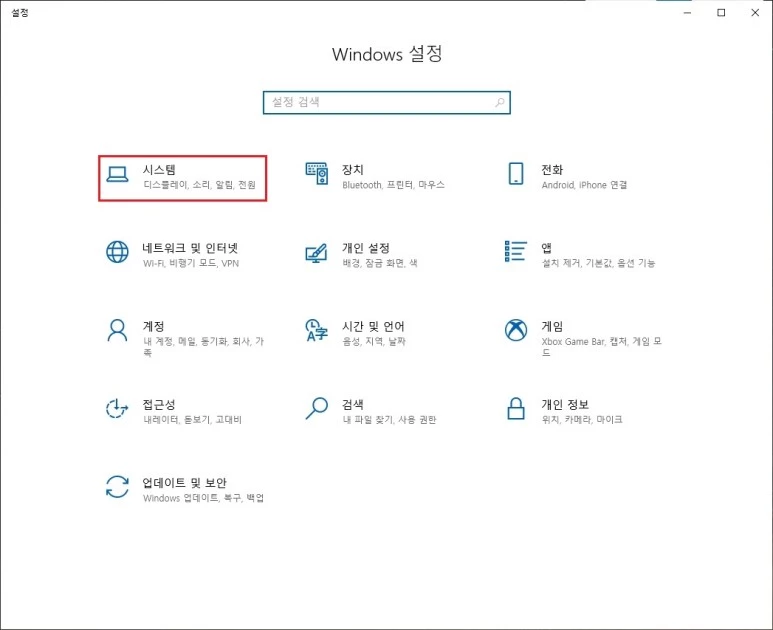Click text 설치 제거, 기본값, 옵션 기능
The image size is (773, 630).
point(598,263)
